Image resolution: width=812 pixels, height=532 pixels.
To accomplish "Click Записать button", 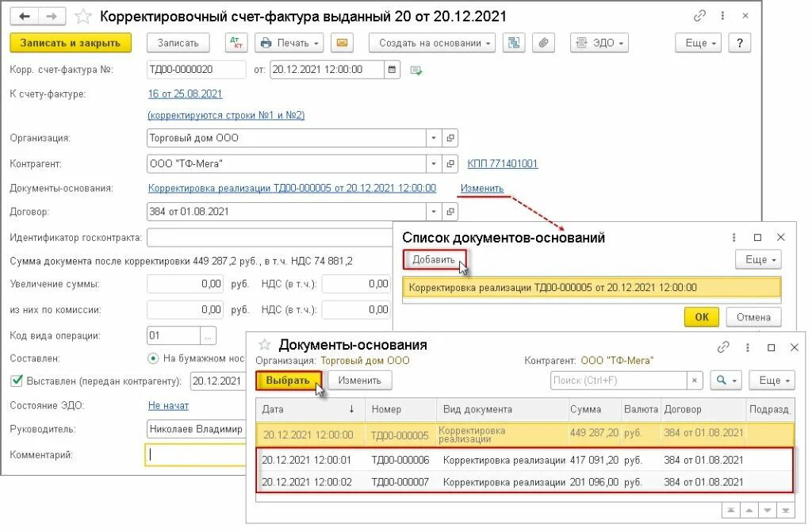I will (x=178, y=43).
